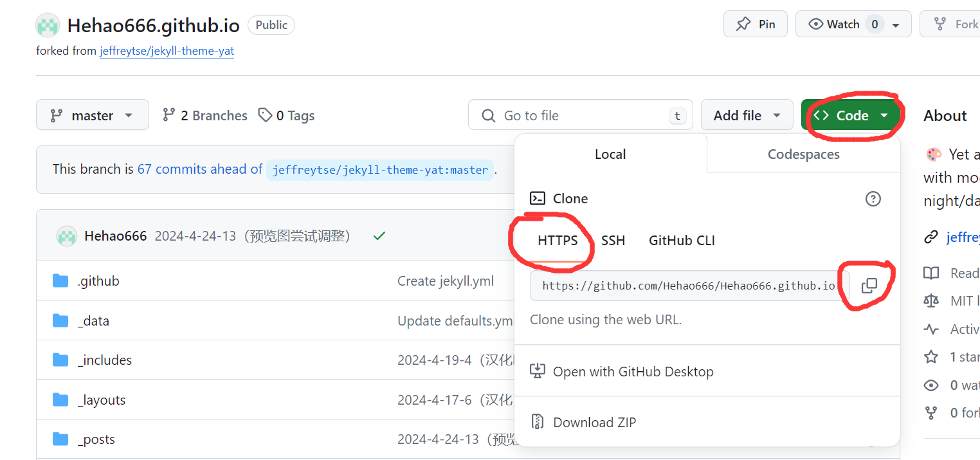The image size is (980, 460).
Task: Click the Go to file search field
Action: pyautogui.click(x=581, y=115)
